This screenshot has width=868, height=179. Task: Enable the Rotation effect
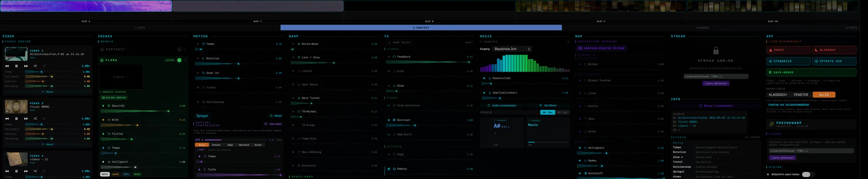tap(198, 58)
